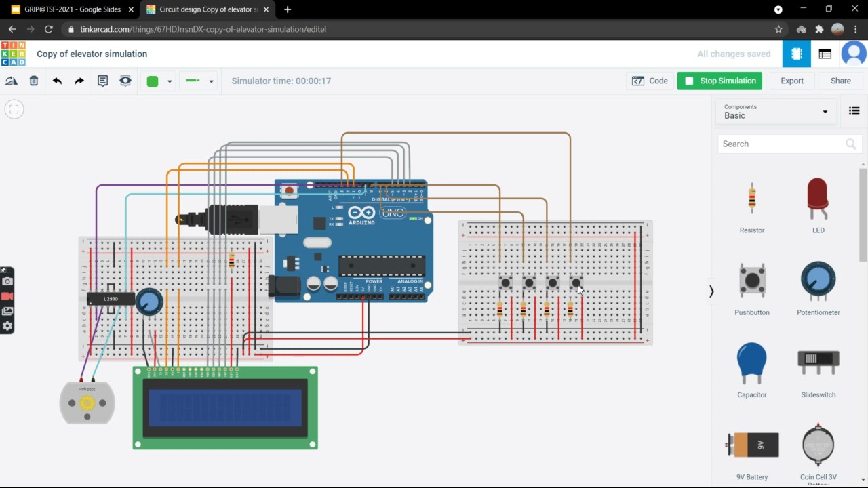868x488 pixels.
Task: Select the Resistor component
Action: coord(752,203)
